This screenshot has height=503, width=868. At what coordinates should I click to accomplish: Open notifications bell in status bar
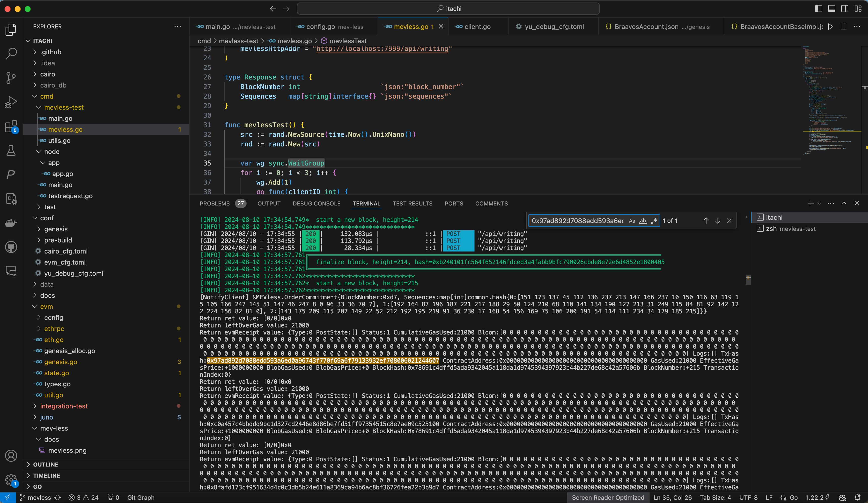(858, 497)
